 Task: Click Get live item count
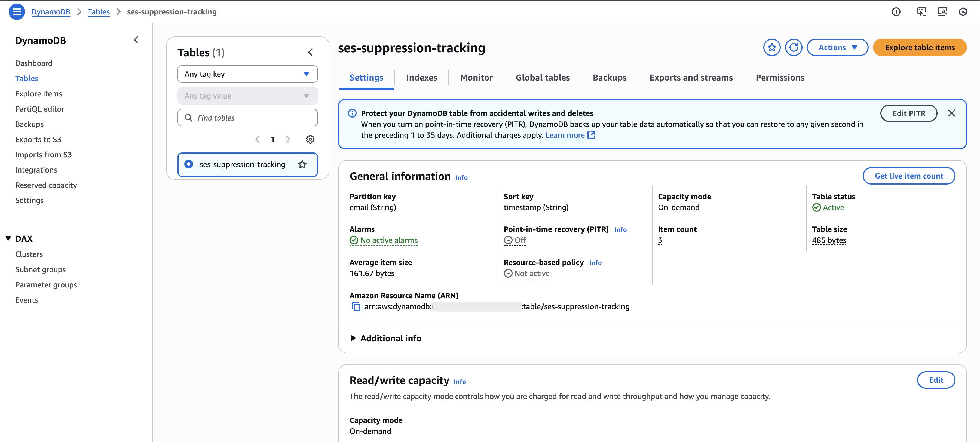(908, 176)
